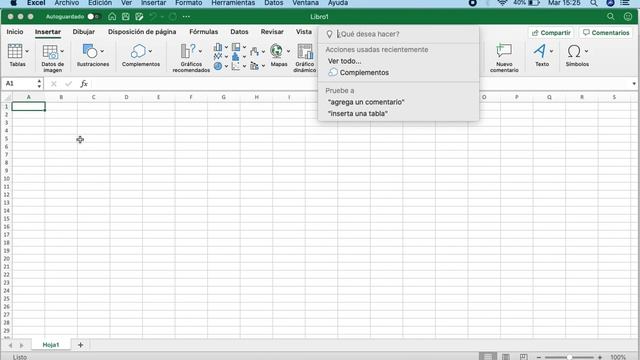Switch to normal view in status bar
This screenshot has width=640, height=360.
[488, 357]
